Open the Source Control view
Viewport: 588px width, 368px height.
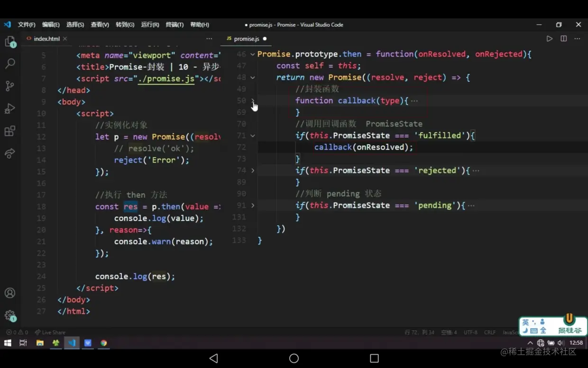10,86
